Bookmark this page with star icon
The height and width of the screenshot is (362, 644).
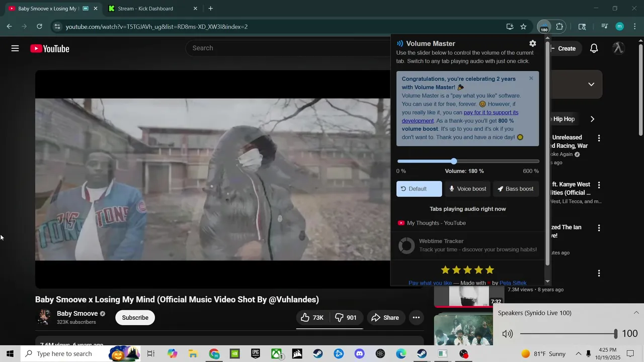coord(523,27)
